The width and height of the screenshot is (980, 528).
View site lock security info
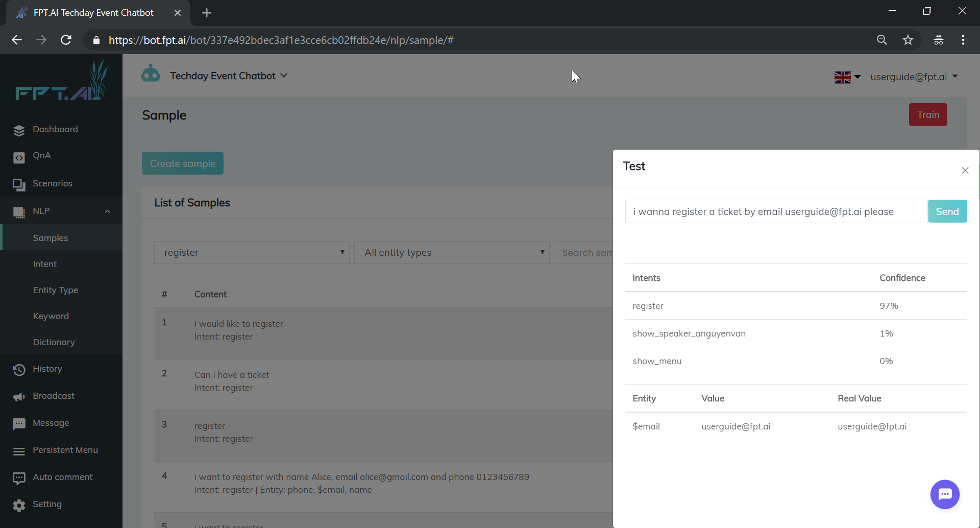click(96, 40)
